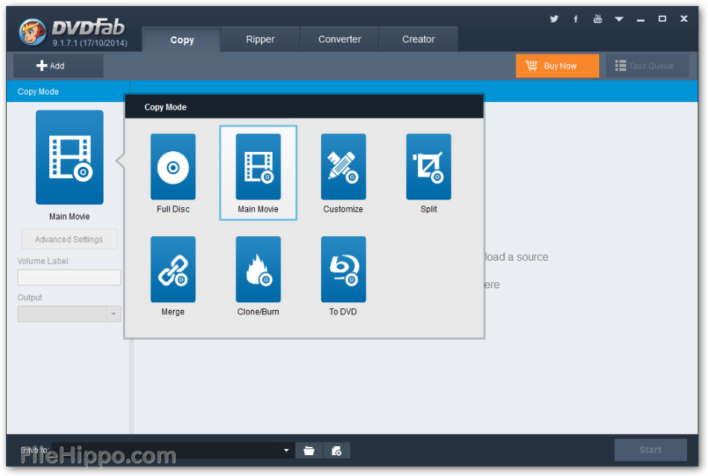This screenshot has height=476, width=708.
Task: Switch to the Creator tab
Action: (419, 39)
